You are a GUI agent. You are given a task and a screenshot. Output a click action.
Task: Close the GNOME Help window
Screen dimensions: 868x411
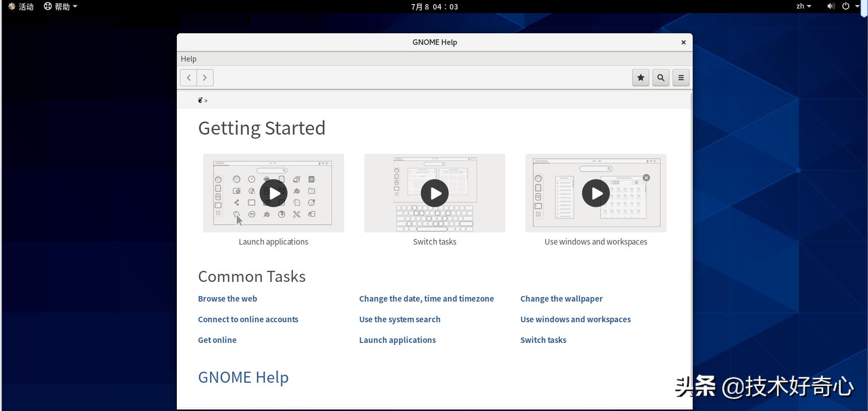[x=684, y=42]
